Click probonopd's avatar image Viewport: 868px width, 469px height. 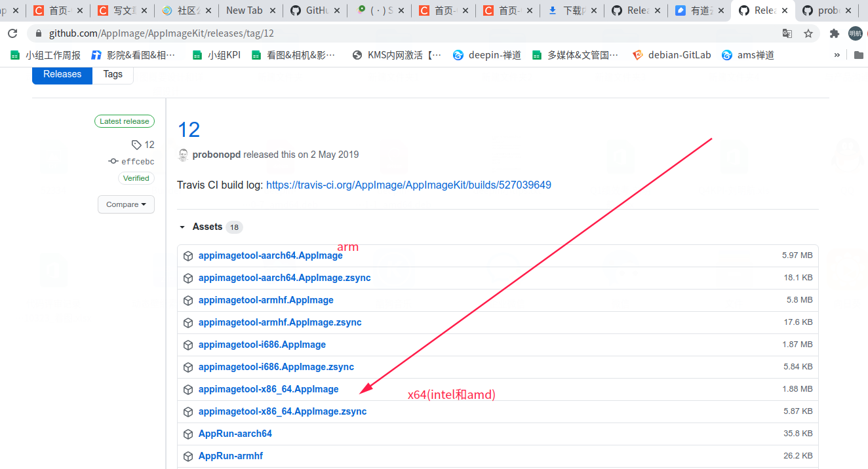(184, 155)
